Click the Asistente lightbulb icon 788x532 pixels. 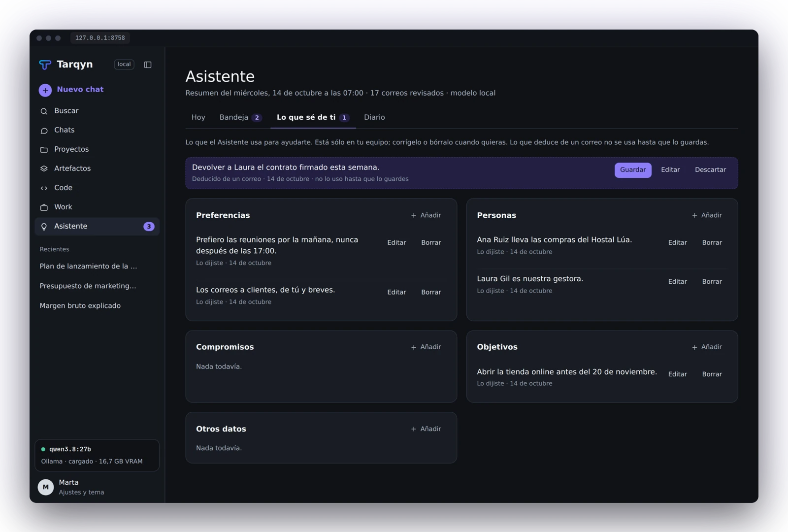(44, 227)
